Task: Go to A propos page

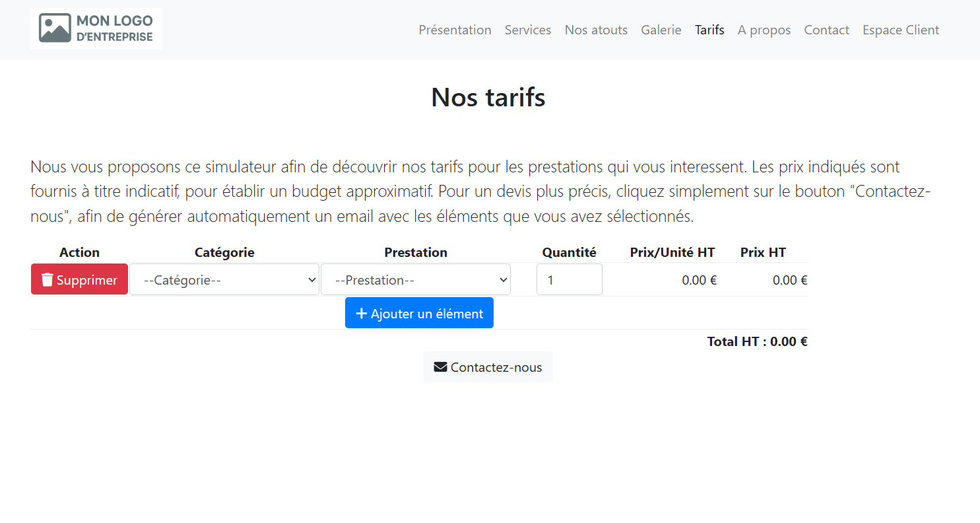Action: tap(764, 30)
